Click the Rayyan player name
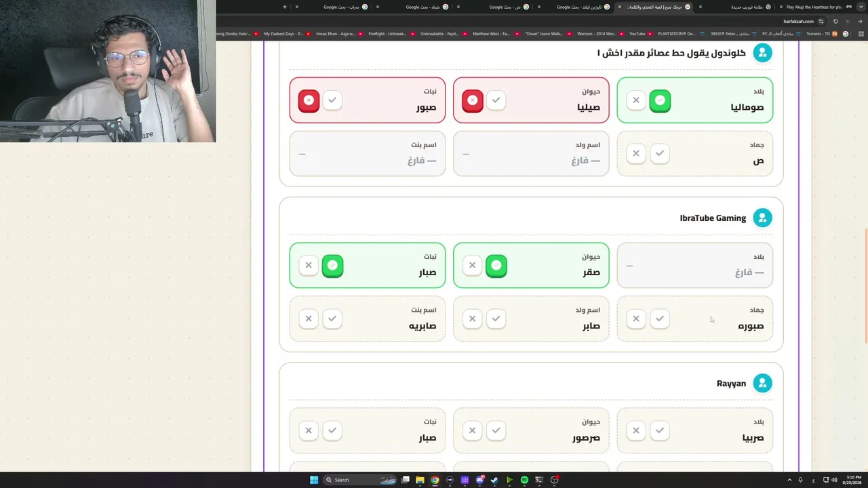 (x=731, y=383)
